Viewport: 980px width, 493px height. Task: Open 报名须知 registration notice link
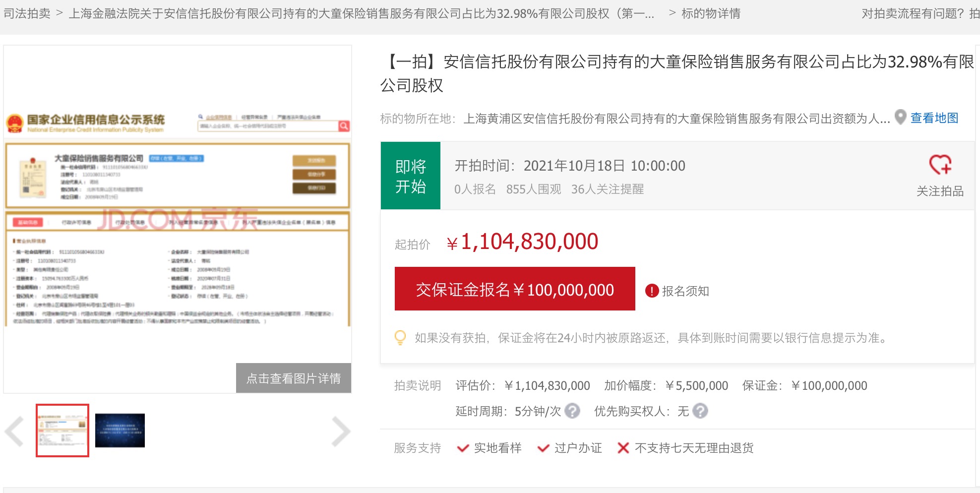[x=685, y=291]
